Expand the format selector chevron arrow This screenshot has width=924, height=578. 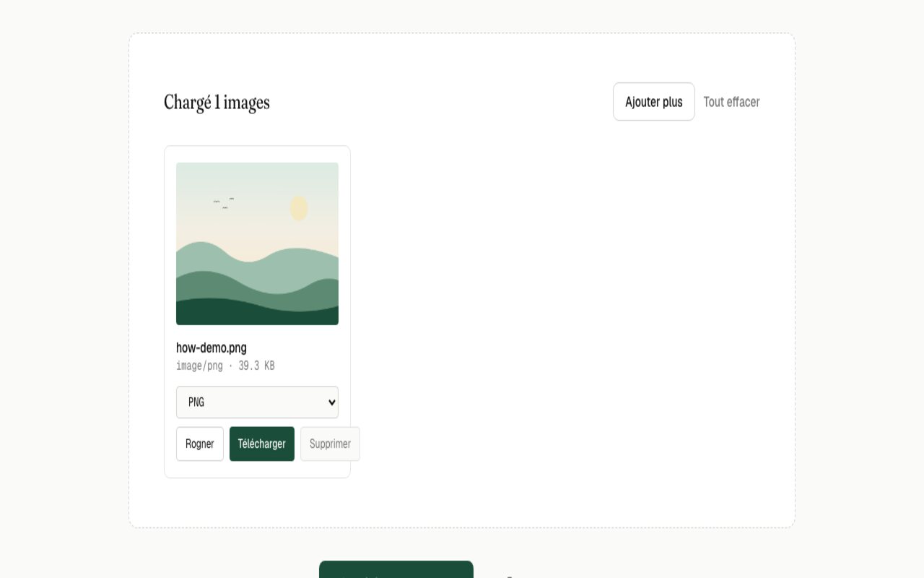tap(332, 402)
